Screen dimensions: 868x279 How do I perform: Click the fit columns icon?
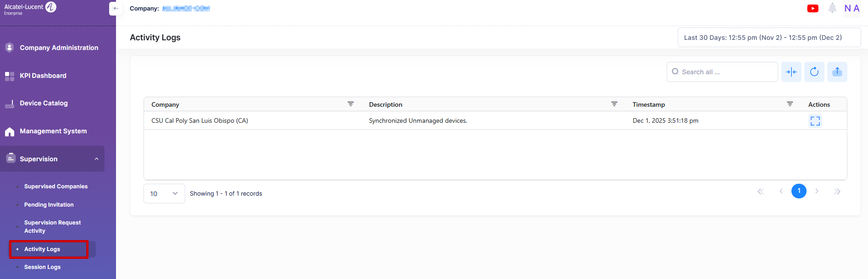(791, 72)
